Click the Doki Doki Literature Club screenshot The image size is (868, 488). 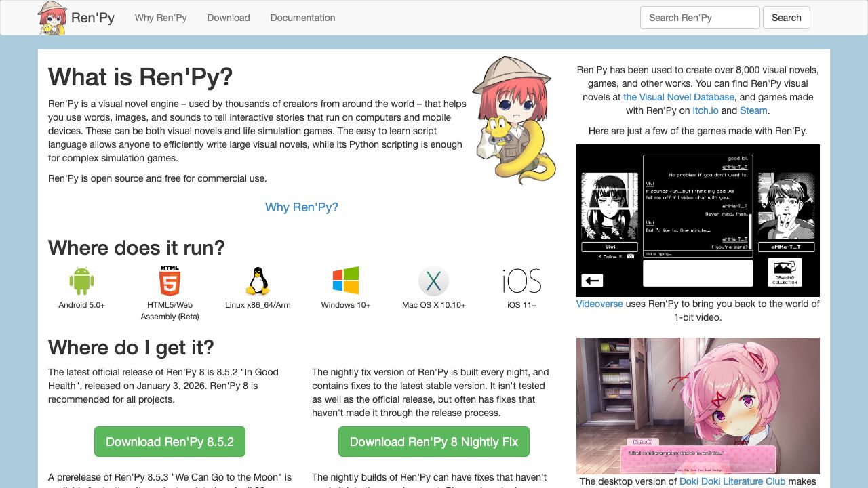pyautogui.click(x=698, y=406)
